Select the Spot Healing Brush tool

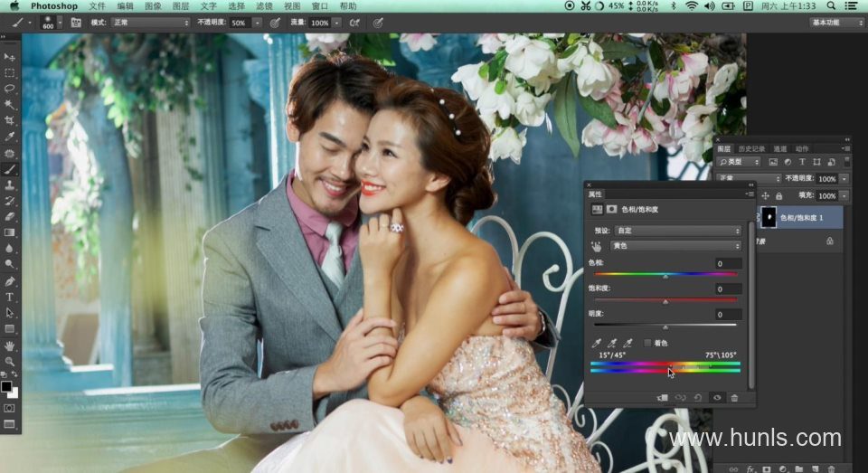(x=9, y=153)
